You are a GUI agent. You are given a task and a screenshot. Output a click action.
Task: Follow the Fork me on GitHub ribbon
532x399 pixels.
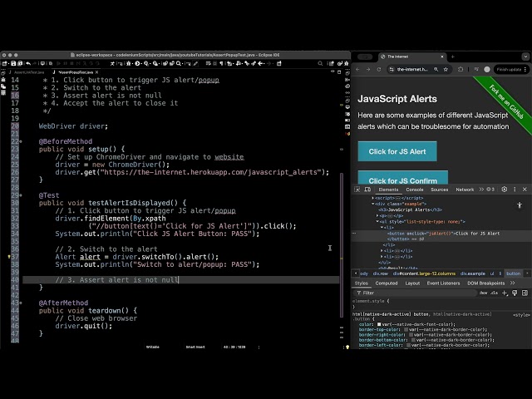click(505, 101)
